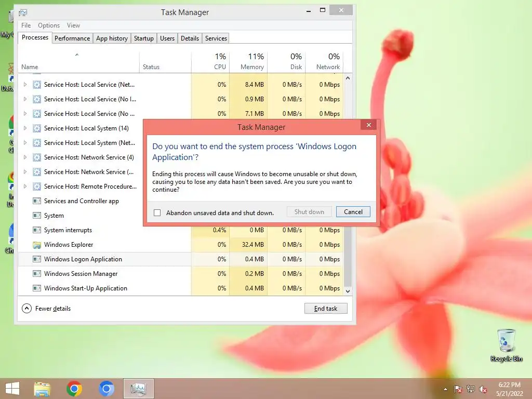Viewport: 532px width, 399px height.
Task: Click muted volume tray icon
Action: pyautogui.click(x=483, y=389)
